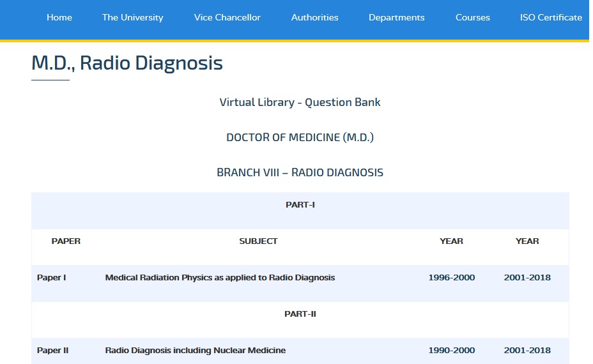
Task: Open the Home menu item
Action: (59, 17)
